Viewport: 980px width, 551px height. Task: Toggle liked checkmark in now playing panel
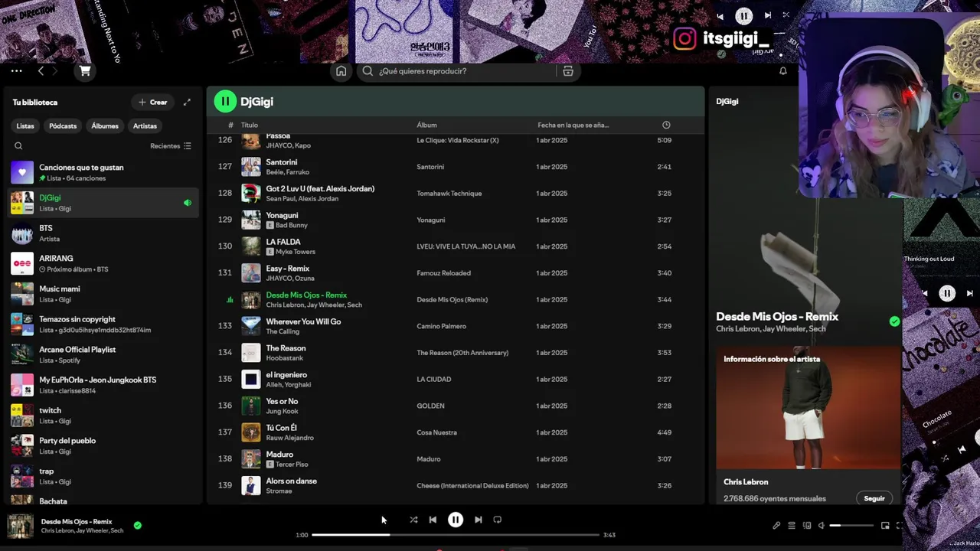click(x=894, y=321)
